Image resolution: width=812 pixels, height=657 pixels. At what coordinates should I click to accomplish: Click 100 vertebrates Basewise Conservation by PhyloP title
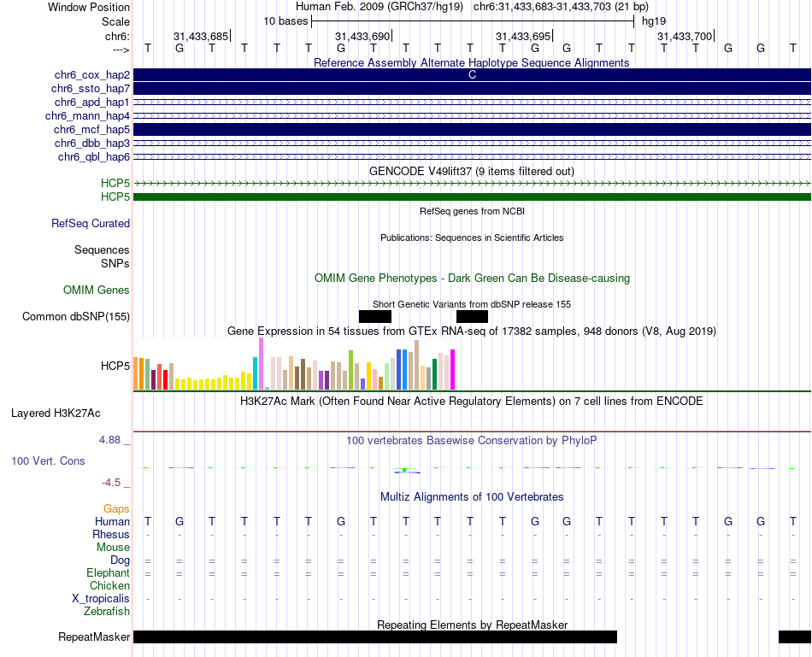tap(472, 441)
